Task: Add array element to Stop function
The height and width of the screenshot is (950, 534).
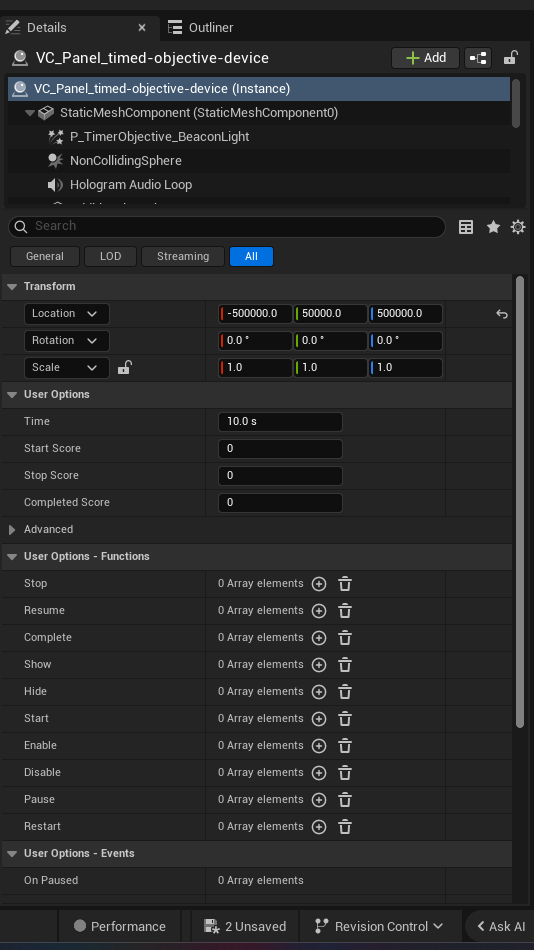Action: click(319, 584)
